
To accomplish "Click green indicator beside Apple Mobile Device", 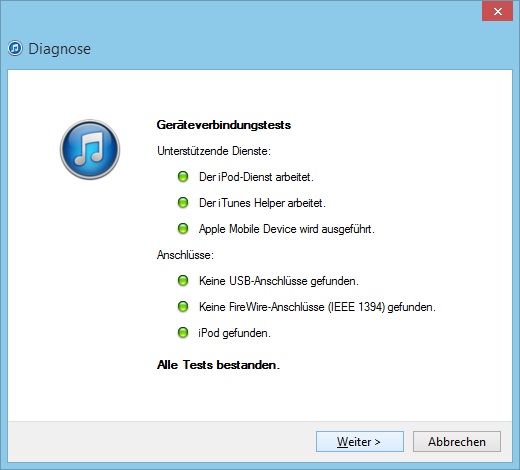I will 183,228.
